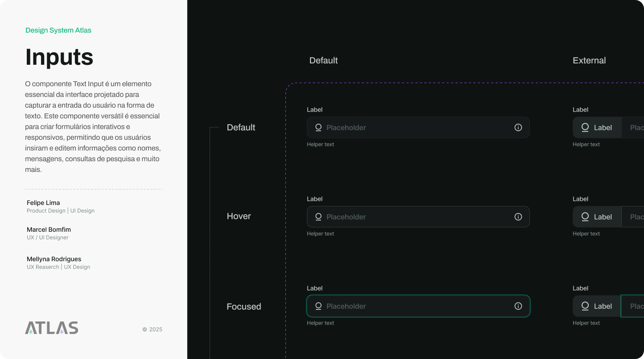Click the Label above the Focused state input
The image size is (644, 359).
[314, 288]
